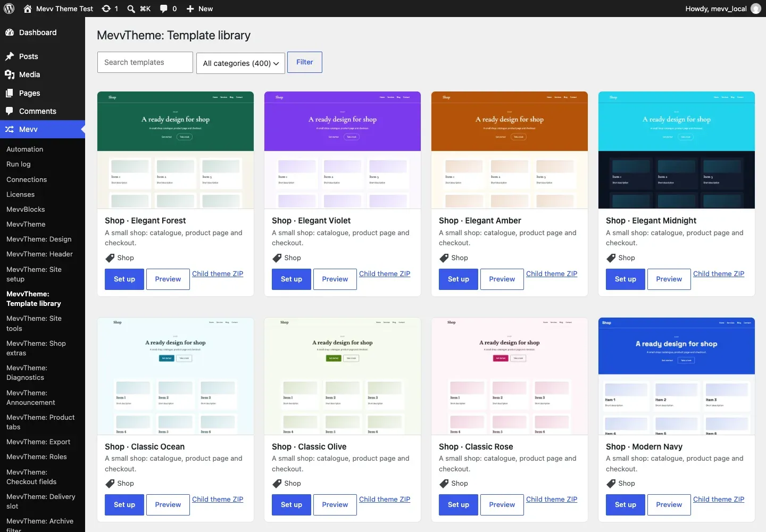This screenshot has width=766, height=532.
Task: Open MevvTheme: Export submenu item
Action: click(x=38, y=442)
